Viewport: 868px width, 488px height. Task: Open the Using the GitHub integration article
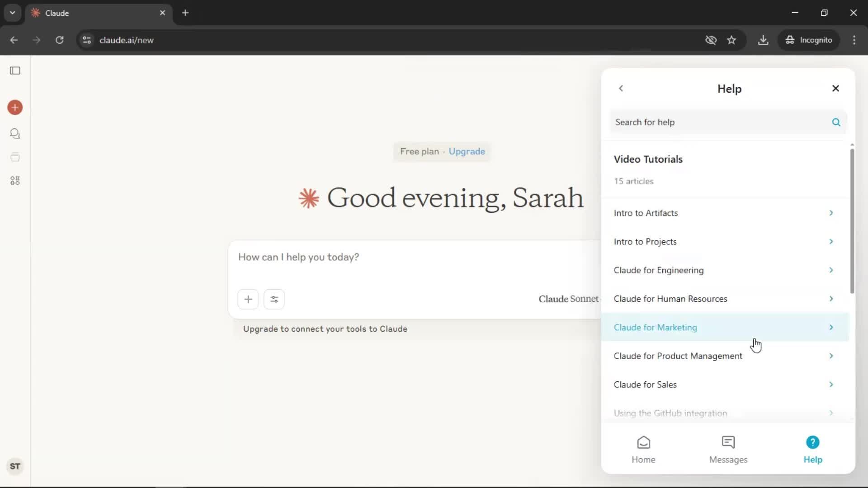coord(725,413)
